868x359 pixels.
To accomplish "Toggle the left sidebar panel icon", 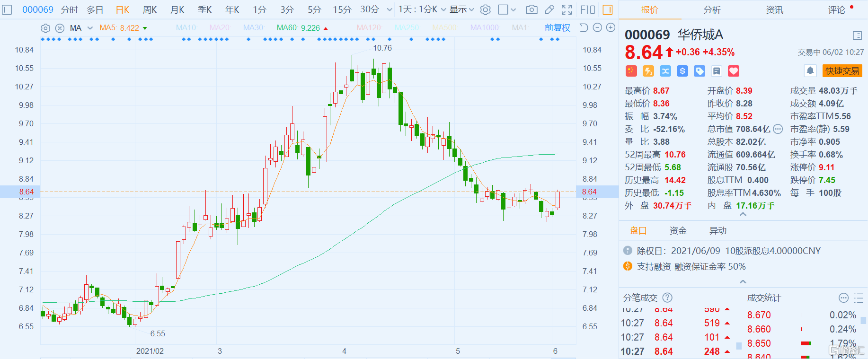I will point(7,9).
